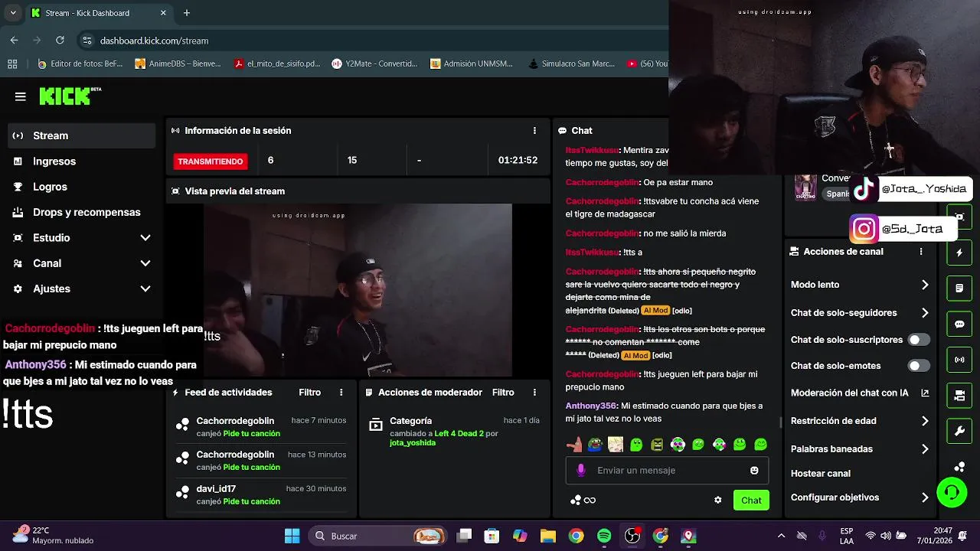Open the emoji picker smiley icon
Screen dimensions: 980x551
click(754, 471)
